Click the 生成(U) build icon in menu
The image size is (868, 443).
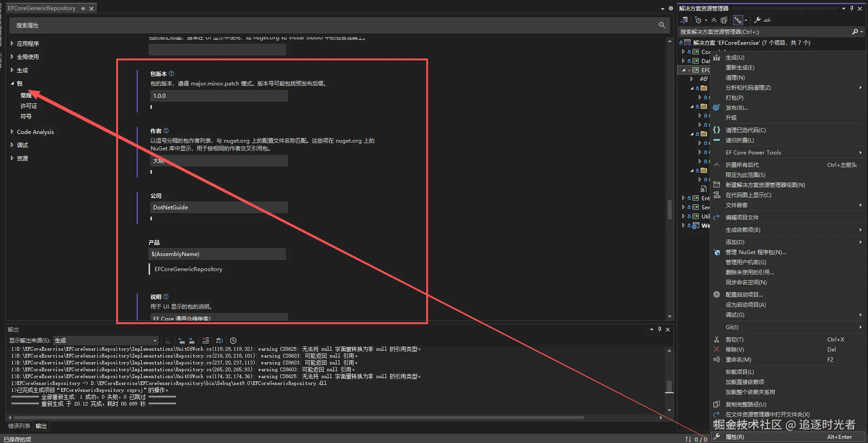point(717,58)
